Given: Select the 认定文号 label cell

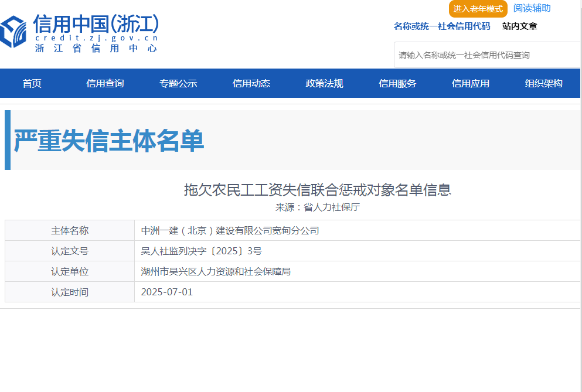Looking at the screenshot, I should point(70,251).
